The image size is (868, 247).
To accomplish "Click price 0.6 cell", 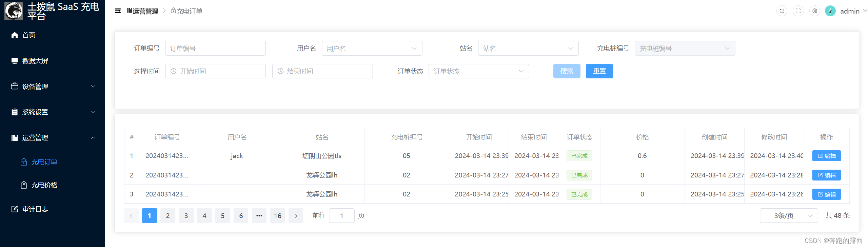I will (x=642, y=156).
